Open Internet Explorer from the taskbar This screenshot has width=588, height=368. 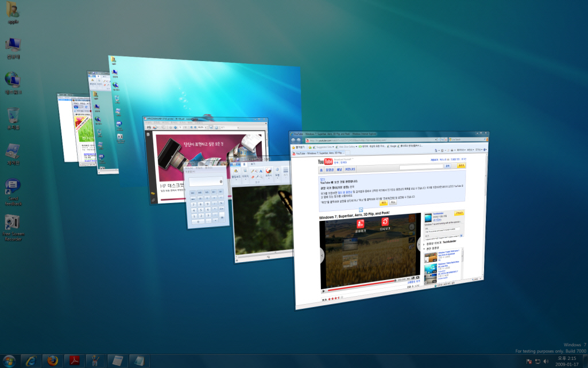[30, 361]
